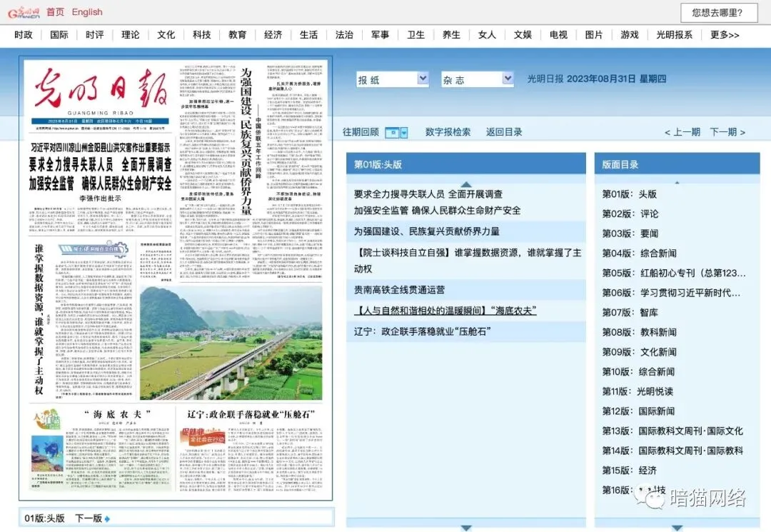Open the 理论 navigation item
The image size is (771, 532).
[131, 35]
